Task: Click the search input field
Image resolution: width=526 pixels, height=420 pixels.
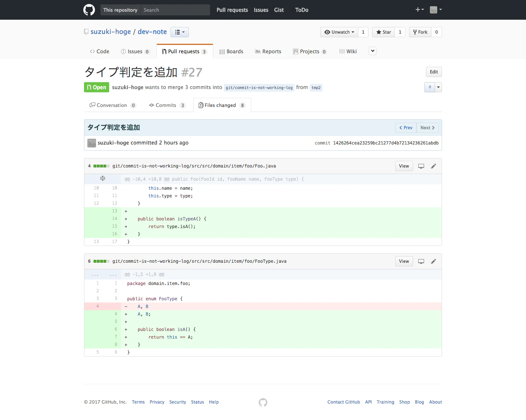Action: [175, 10]
